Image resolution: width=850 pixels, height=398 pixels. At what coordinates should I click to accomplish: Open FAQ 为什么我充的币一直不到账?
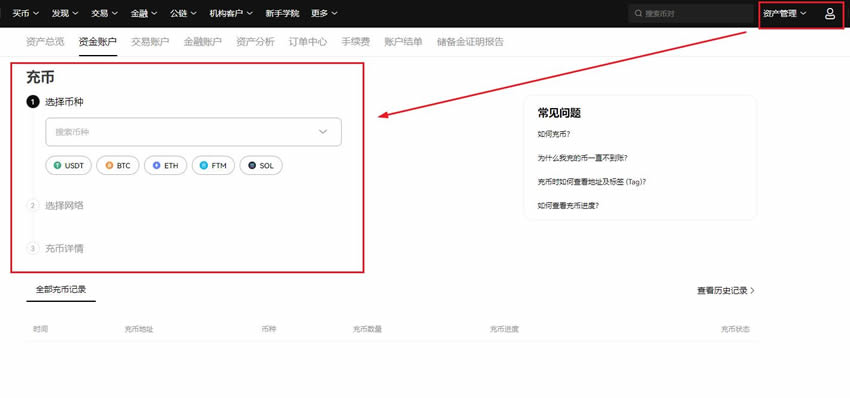582,158
